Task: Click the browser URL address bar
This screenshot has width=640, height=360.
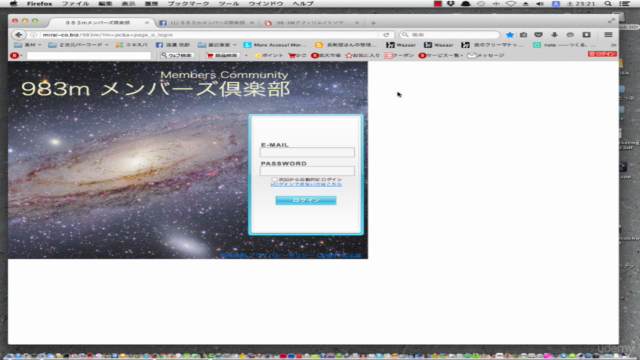Action: [208, 35]
